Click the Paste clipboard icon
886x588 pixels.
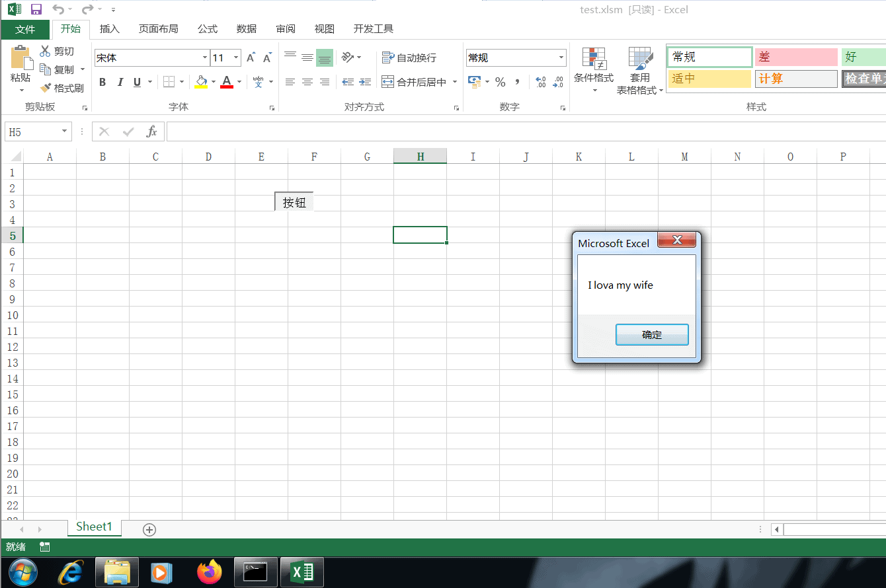21,57
